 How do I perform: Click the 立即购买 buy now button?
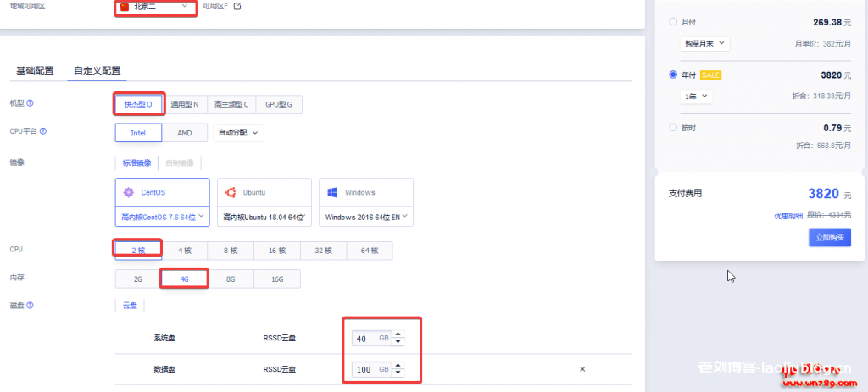point(829,237)
